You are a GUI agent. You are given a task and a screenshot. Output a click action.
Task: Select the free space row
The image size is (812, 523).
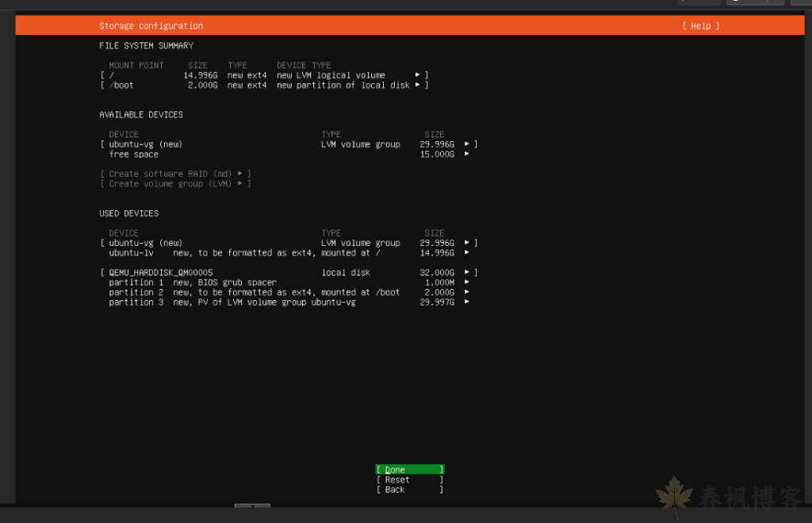click(289, 155)
